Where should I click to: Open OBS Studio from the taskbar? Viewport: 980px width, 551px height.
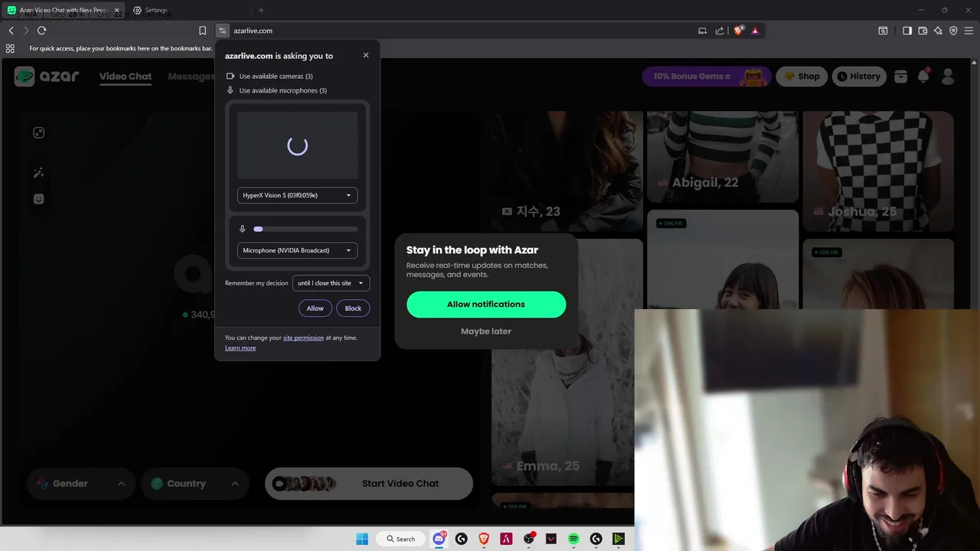[x=528, y=539]
